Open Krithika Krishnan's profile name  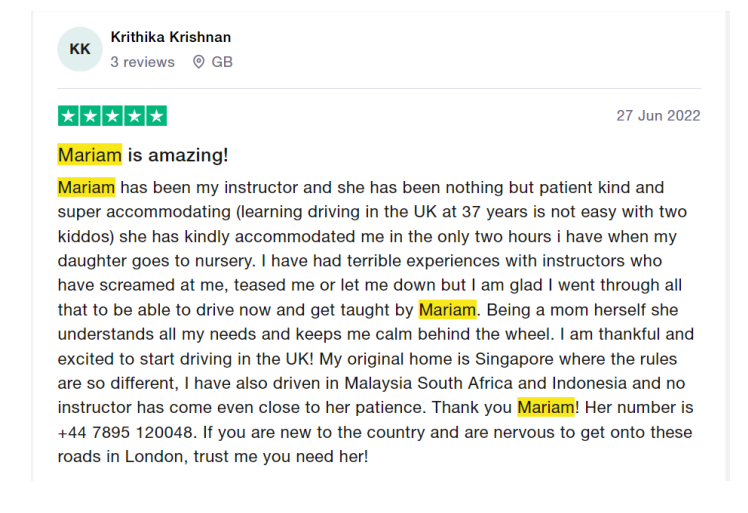point(171,37)
